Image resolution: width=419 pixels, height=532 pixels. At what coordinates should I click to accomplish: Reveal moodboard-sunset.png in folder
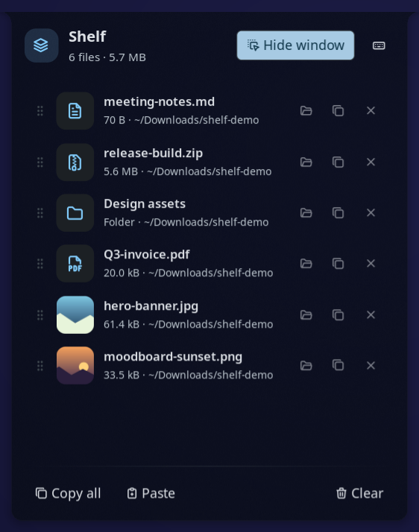click(306, 365)
